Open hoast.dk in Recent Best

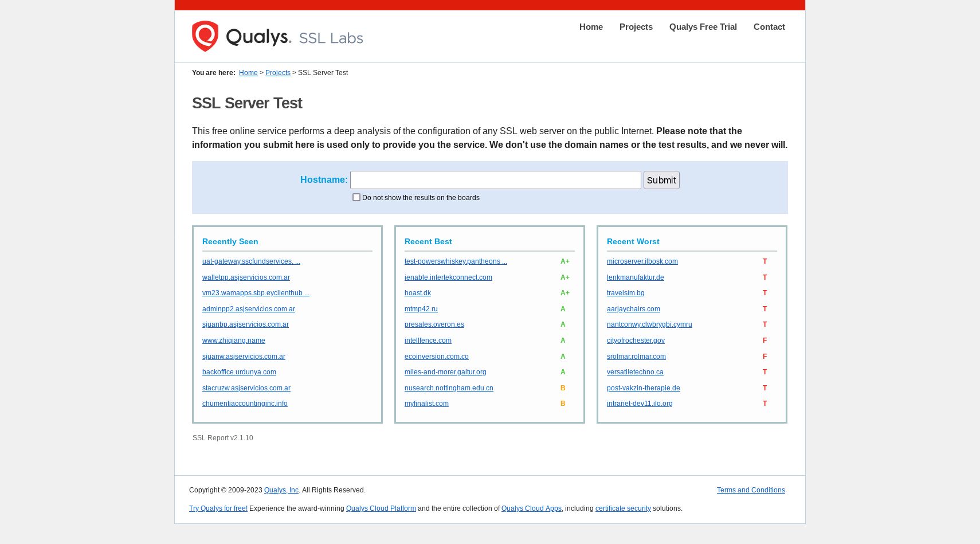coord(417,293)
